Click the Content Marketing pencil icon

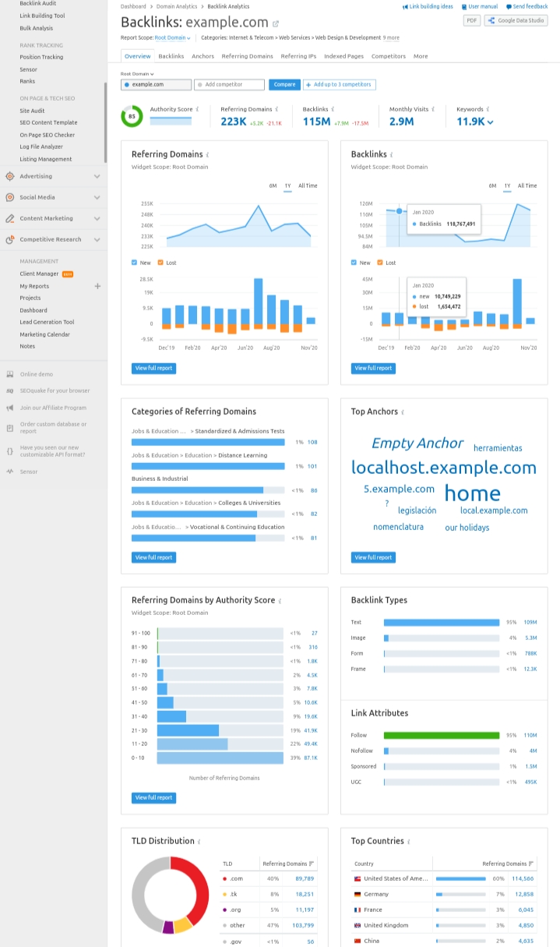click(x=10, y=218)
